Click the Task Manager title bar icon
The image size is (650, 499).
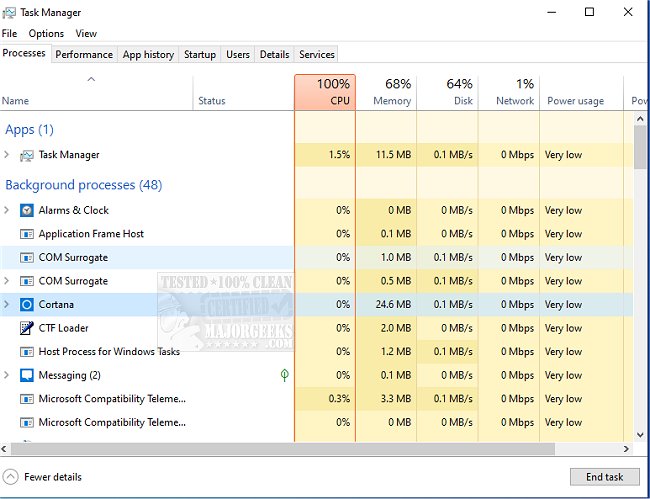coord(9,12)
